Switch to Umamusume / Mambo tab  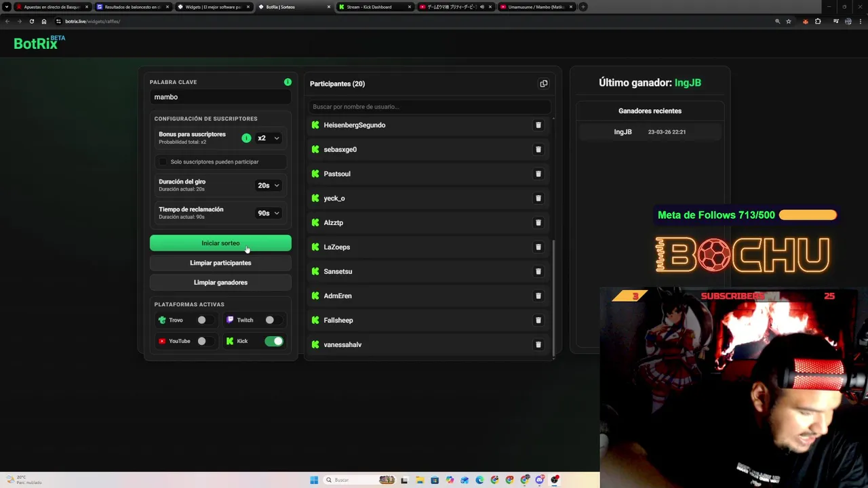coord(536,7)
